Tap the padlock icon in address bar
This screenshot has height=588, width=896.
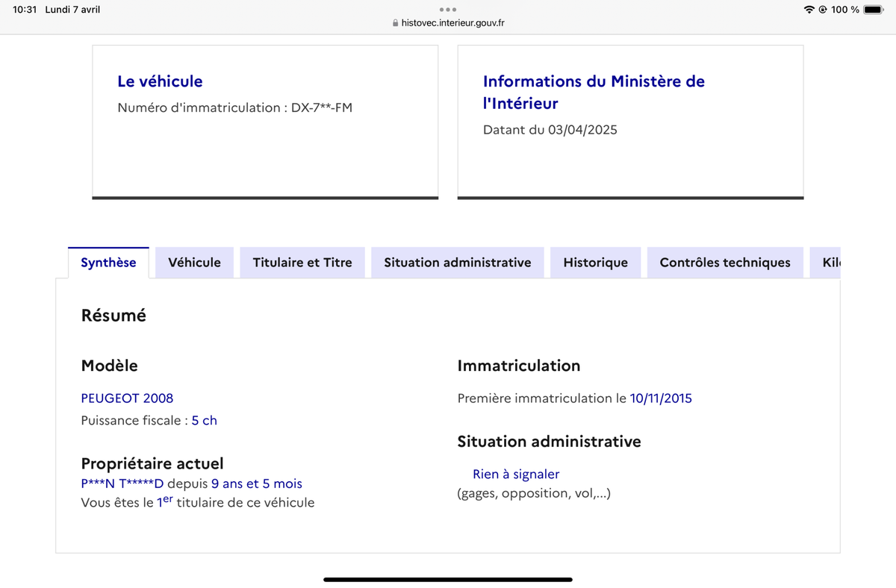pos(396,23)
